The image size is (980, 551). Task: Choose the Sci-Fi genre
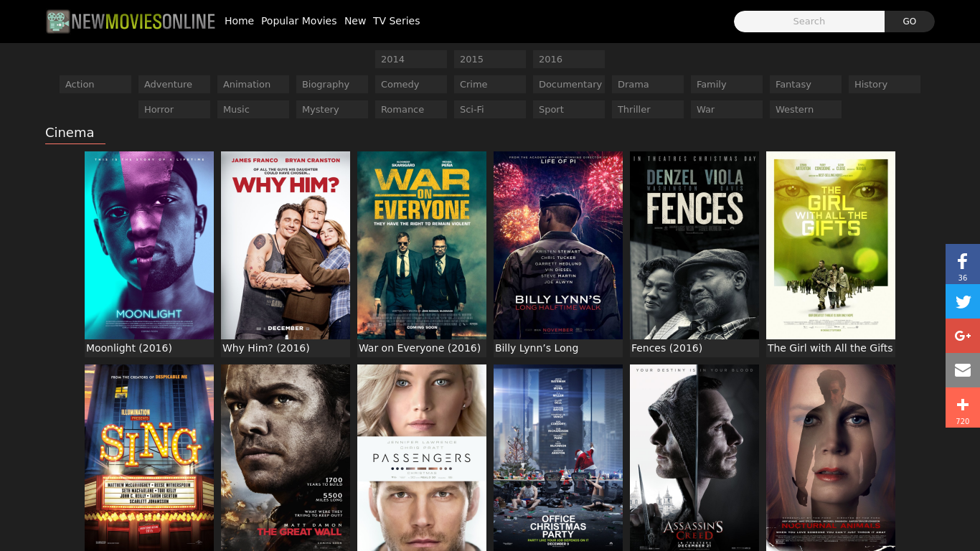coord(489,110)
